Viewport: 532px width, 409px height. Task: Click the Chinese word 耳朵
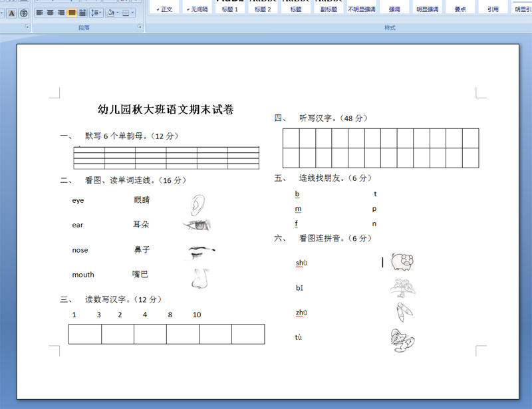coord(141,224)
